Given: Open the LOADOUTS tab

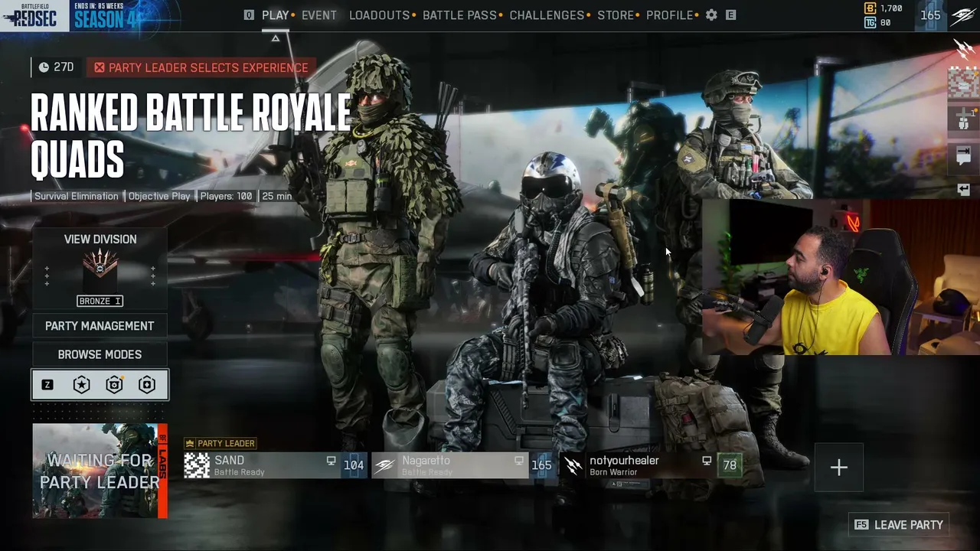Looking at the screenshot, I should pyautogui.click(x=380, y=15).
